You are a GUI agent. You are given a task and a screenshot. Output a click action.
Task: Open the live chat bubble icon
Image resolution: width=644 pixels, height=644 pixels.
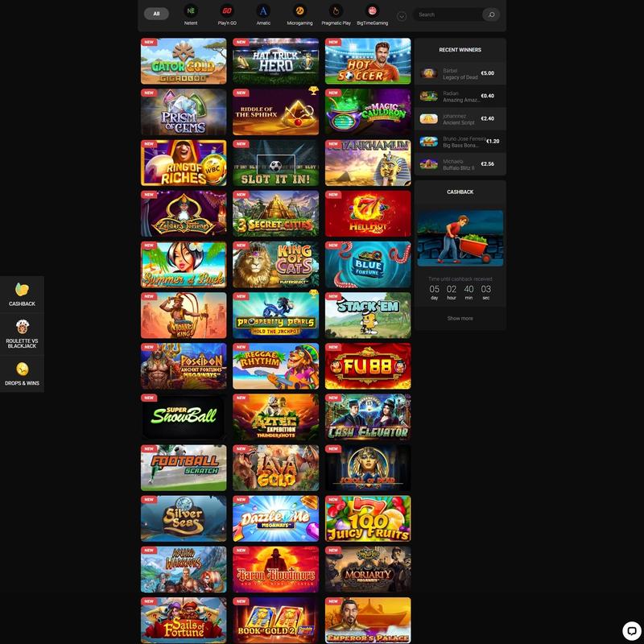tap(632, 631)
